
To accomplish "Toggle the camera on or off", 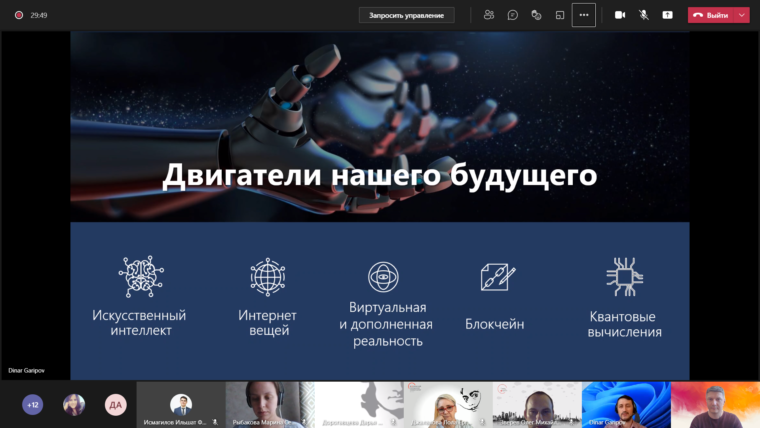I will (x=619, y=15).
